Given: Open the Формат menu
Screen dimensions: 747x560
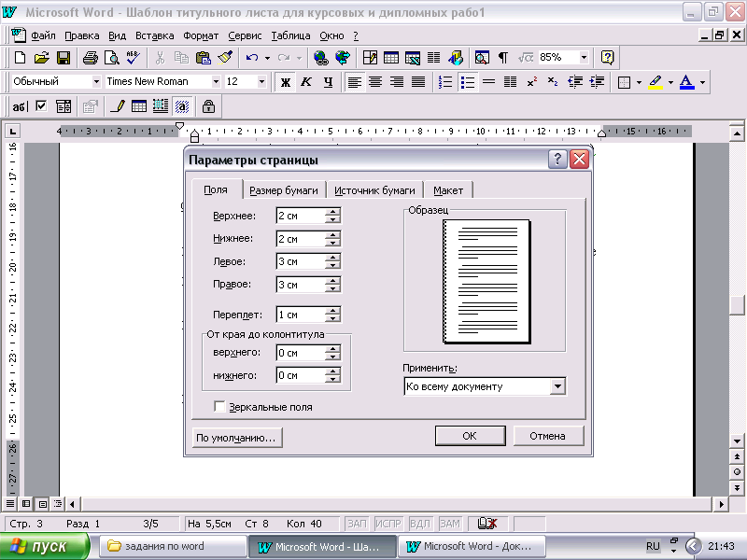Looking at the screenshot, I should pos(201,35).
